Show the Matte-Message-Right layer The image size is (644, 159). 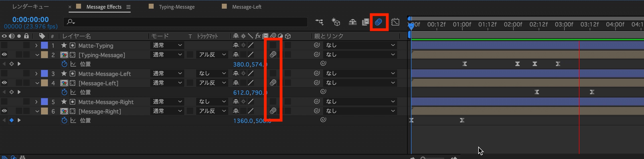[x=4, y=102]
